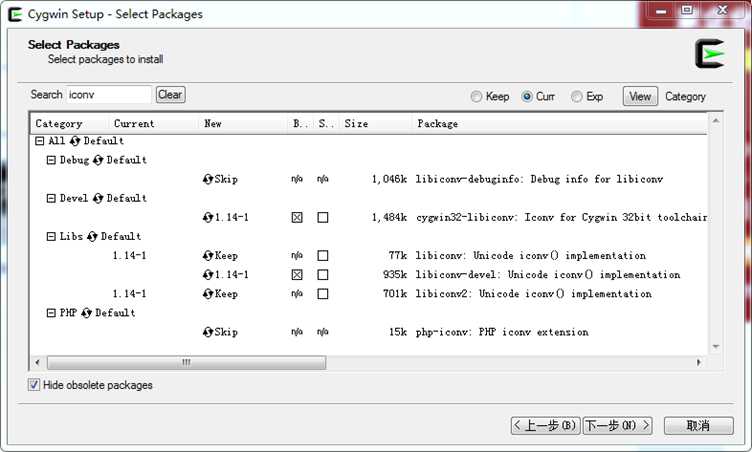Click the Cygwin logo in the header
752x452 pixels.
tap(710, 54)
